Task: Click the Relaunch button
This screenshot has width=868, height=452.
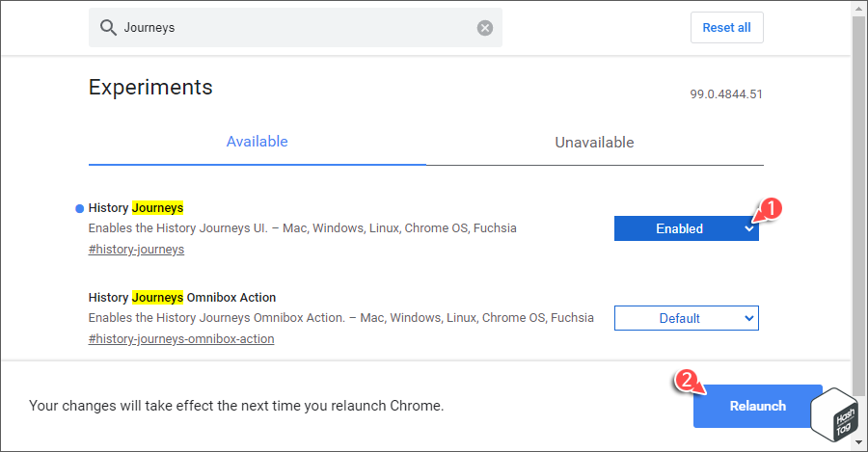Action: click(x=757, y=406)
